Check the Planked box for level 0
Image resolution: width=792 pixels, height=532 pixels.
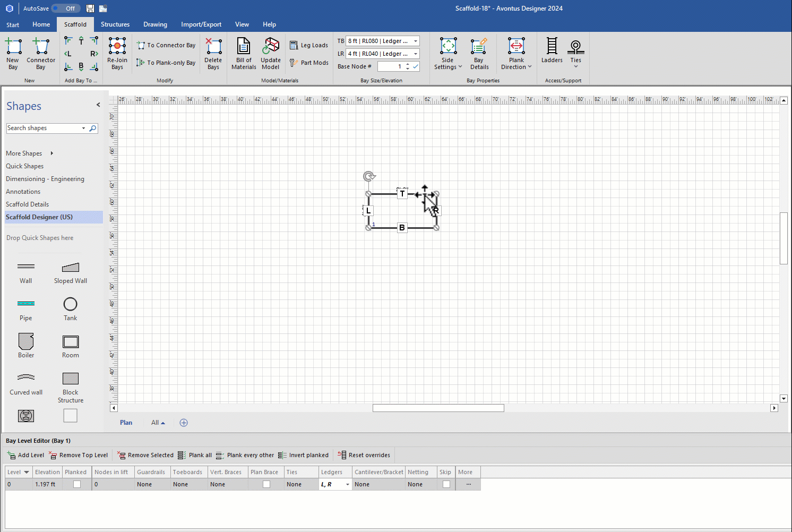[77, 484]
